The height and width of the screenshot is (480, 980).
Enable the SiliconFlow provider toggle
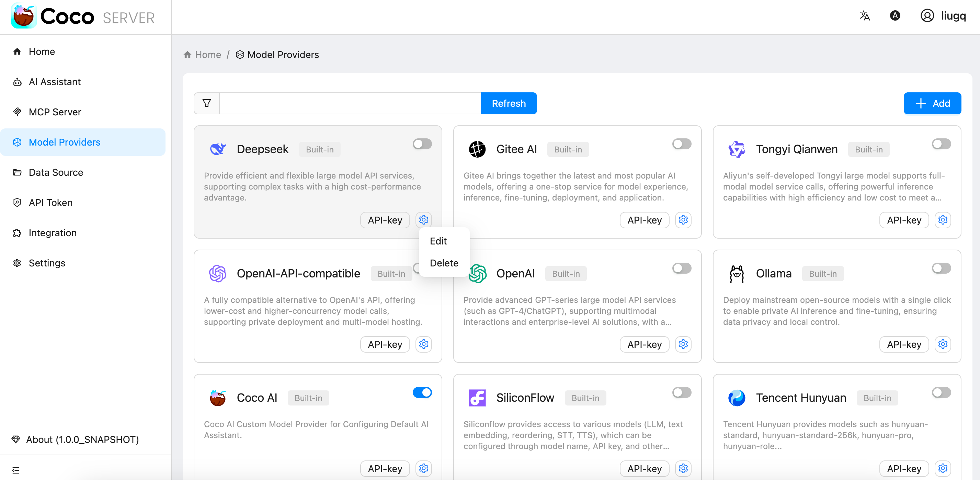pos(681,392)
